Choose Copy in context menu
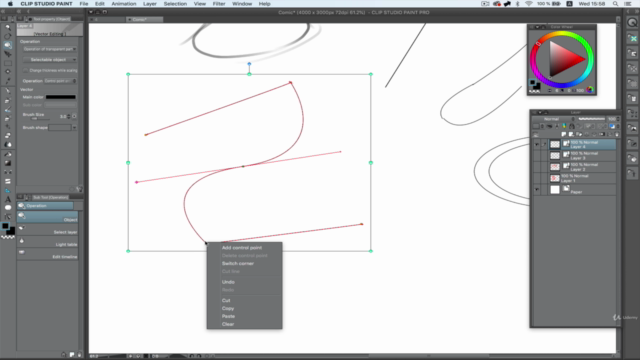Screen dimensions: 640x360 tap(228, 308)
